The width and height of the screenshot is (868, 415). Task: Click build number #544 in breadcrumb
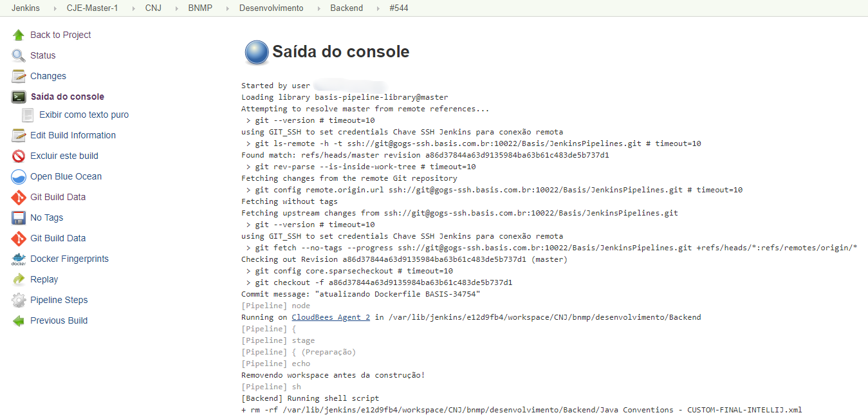398,8
